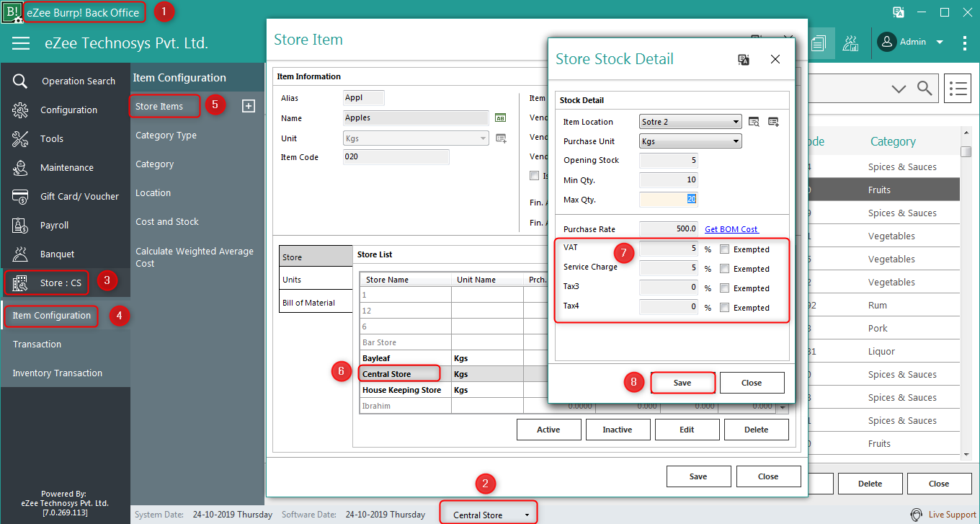Save the Store Item dialog
The width and height of the screenshot is (980, 524).
(698, 476)
